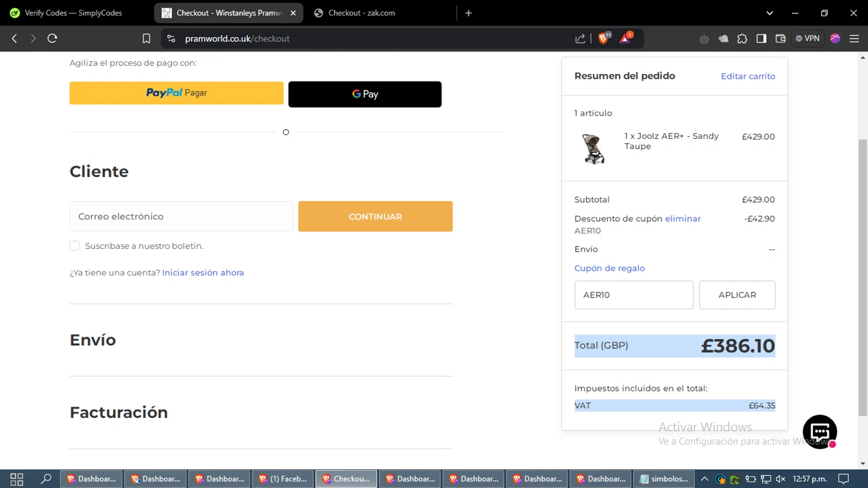Close the Winstanleys Pramworld checkout tab
The width and height of the screenshot is (868, 488).
(293, 13)
